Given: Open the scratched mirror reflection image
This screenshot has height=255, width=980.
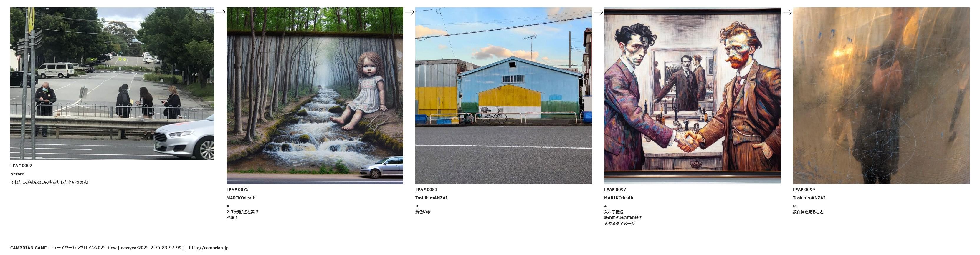Looking at the screenshot, I should coord(881,96).
